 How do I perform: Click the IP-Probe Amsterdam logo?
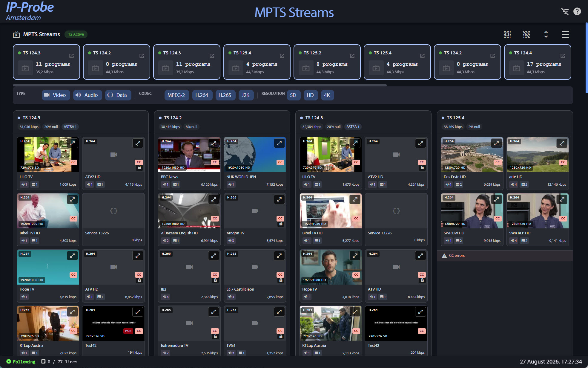coord(30,11)
